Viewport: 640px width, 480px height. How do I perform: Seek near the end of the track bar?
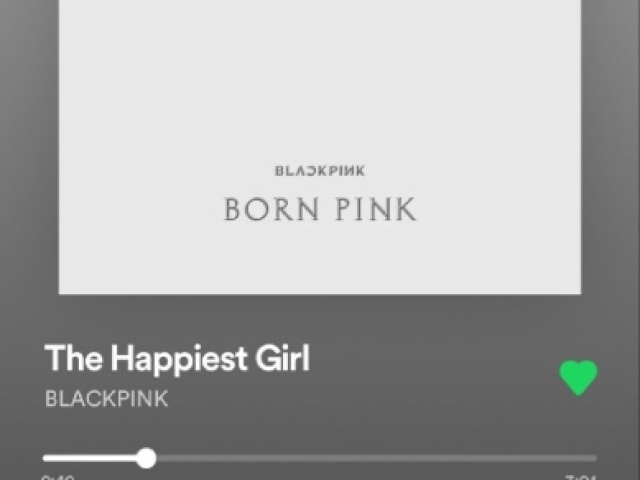(588, 458)
